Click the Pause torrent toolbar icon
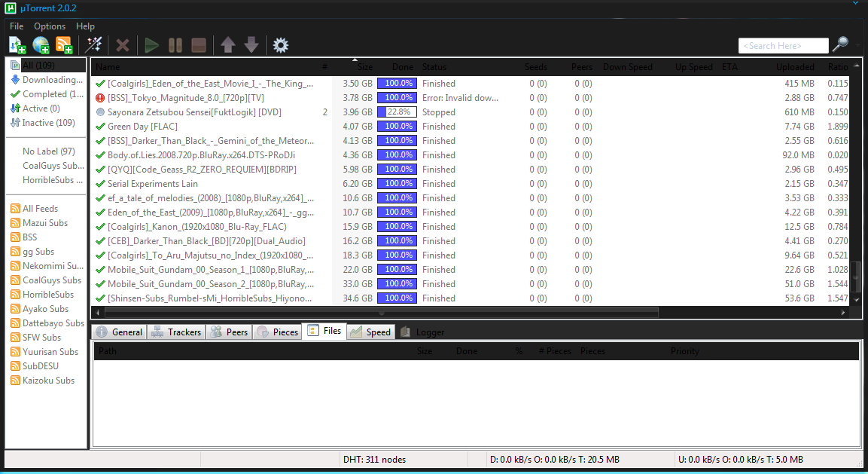 tap(175, 45)
